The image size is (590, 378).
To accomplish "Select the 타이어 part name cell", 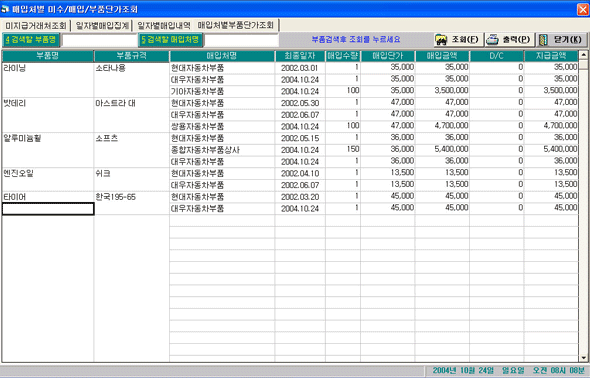I will tap(48, 197).
